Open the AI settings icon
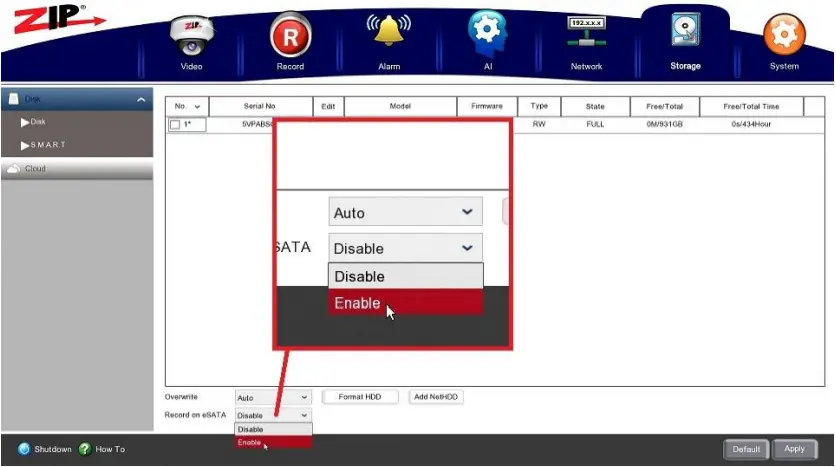This screenshot has width=836, height=467. click(x=487, y=33)
